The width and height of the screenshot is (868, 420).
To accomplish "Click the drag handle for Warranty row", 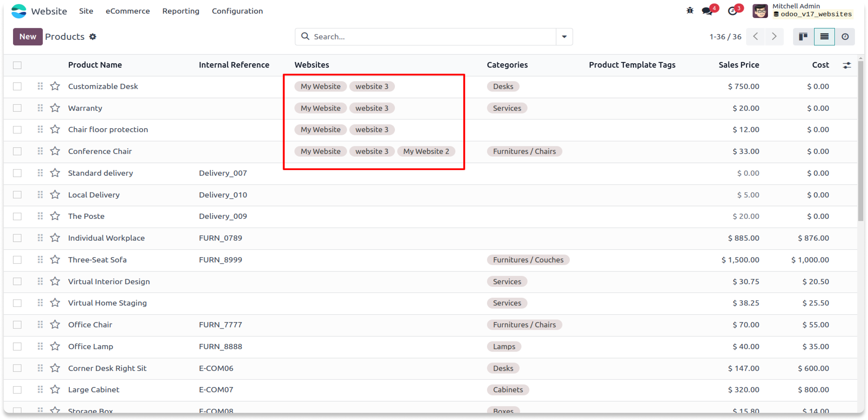I will pos(40,108).
